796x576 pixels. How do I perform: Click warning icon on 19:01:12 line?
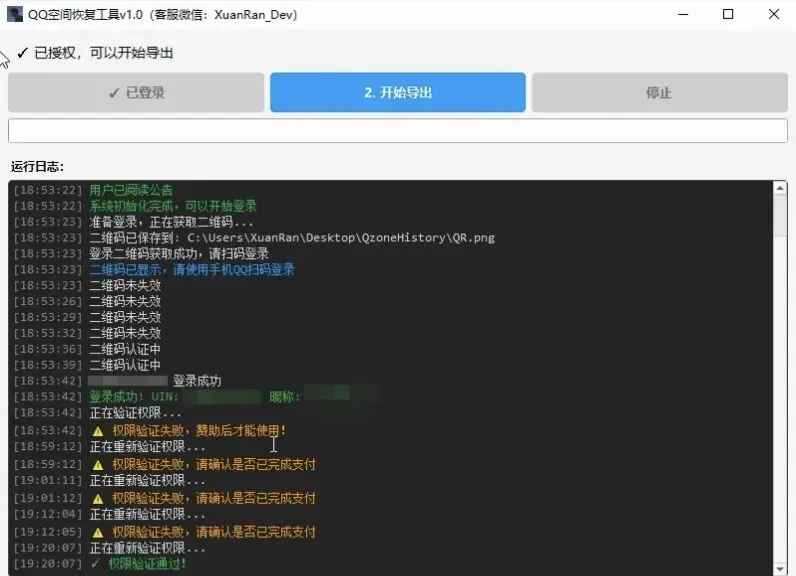[x=98, y=499]
